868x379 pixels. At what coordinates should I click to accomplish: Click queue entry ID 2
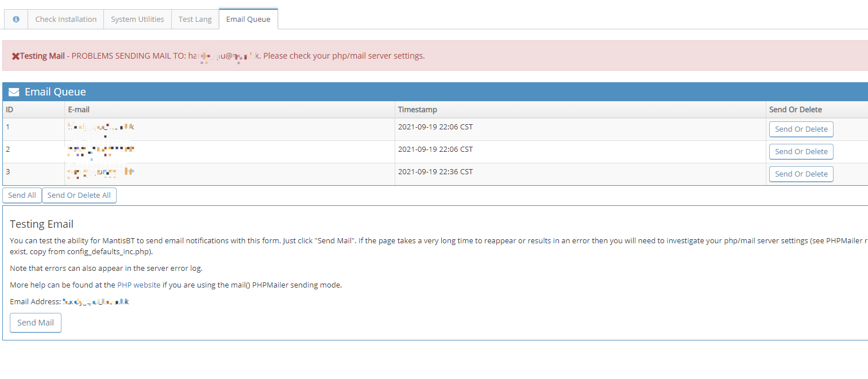pos(8,149)
